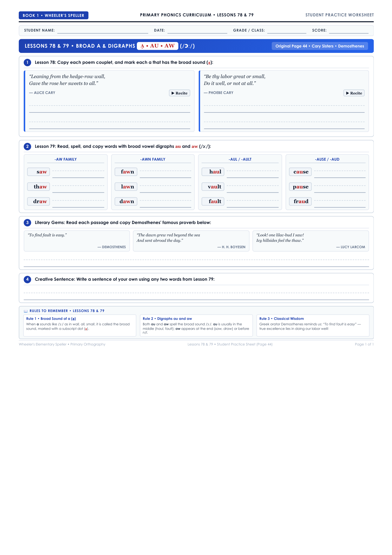Select the word "vault"
This screenshot has width=392, height=555.
coord(214,187)
